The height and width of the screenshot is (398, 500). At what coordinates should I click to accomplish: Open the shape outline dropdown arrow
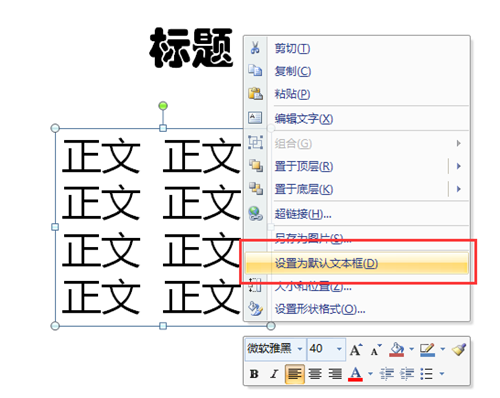pos(443,349)
